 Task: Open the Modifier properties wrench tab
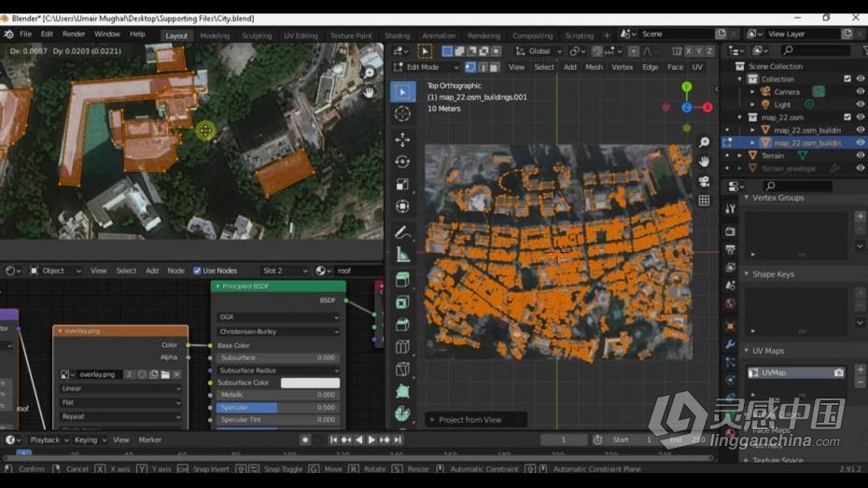pyautogui.click(x=730, y=344)
